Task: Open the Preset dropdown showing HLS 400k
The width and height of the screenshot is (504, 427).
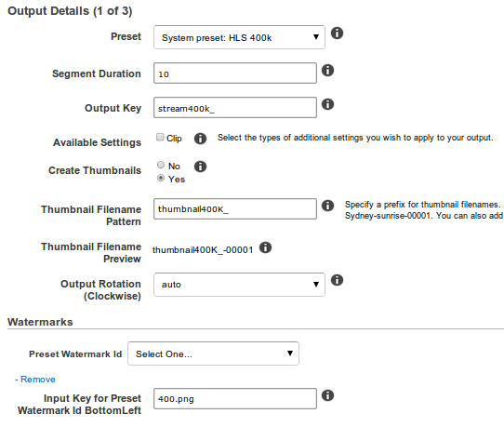Action: (239, 37)
